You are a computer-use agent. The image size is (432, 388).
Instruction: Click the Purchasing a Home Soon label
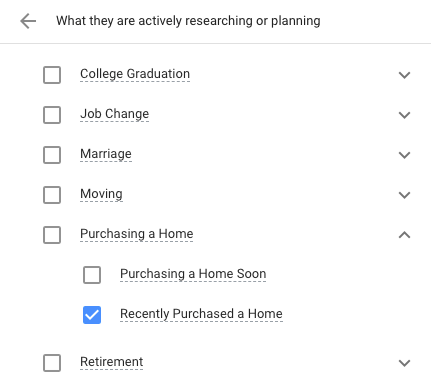[193, 274]
